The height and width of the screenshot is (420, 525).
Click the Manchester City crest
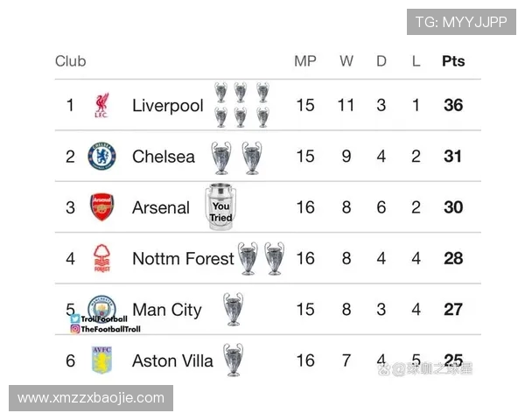click(x=101, y=306)
